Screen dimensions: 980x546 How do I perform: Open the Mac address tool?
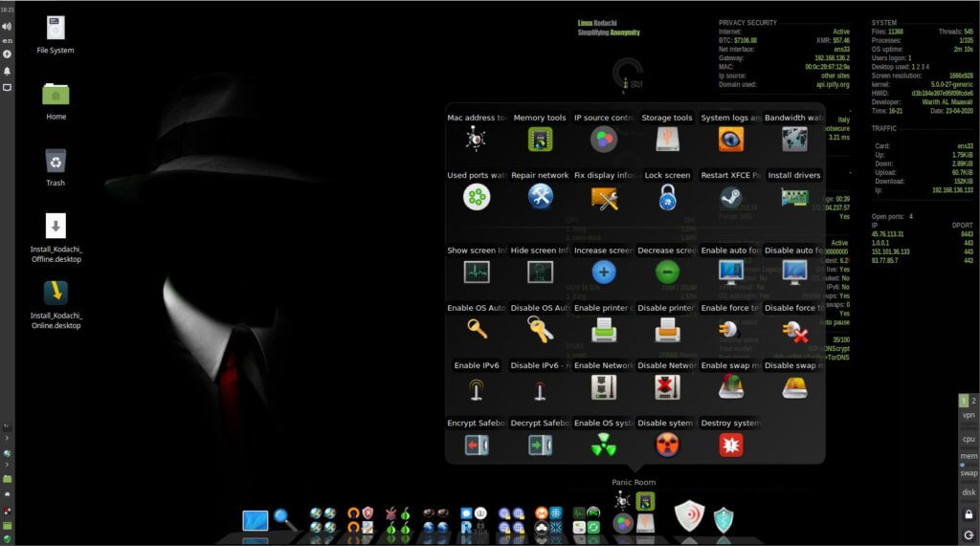click(477, 140)
